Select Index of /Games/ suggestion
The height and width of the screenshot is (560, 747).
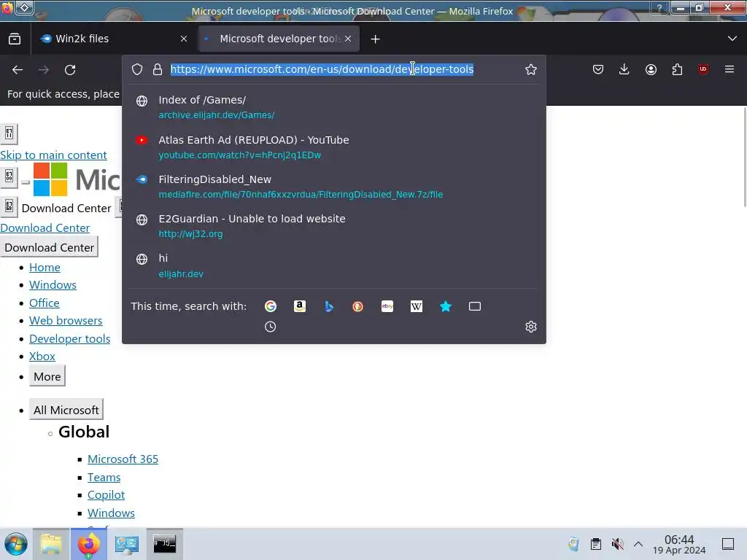click(x=333, y=107)
